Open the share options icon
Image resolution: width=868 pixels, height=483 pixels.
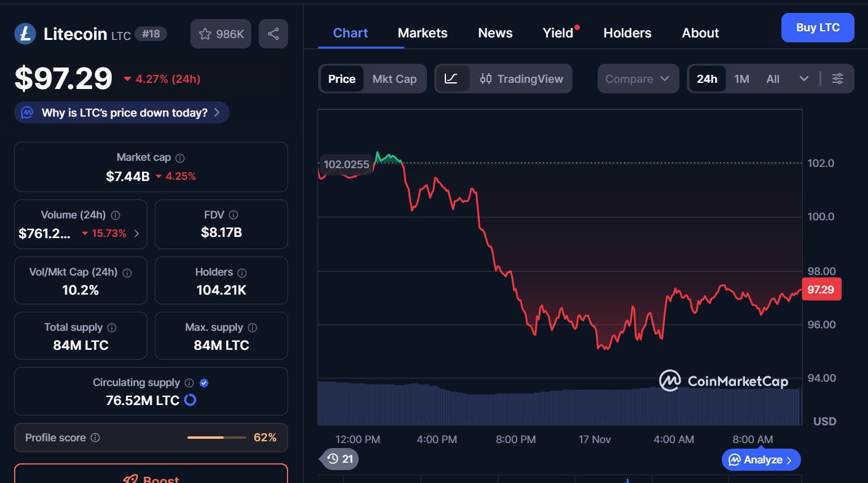(273, 33)
